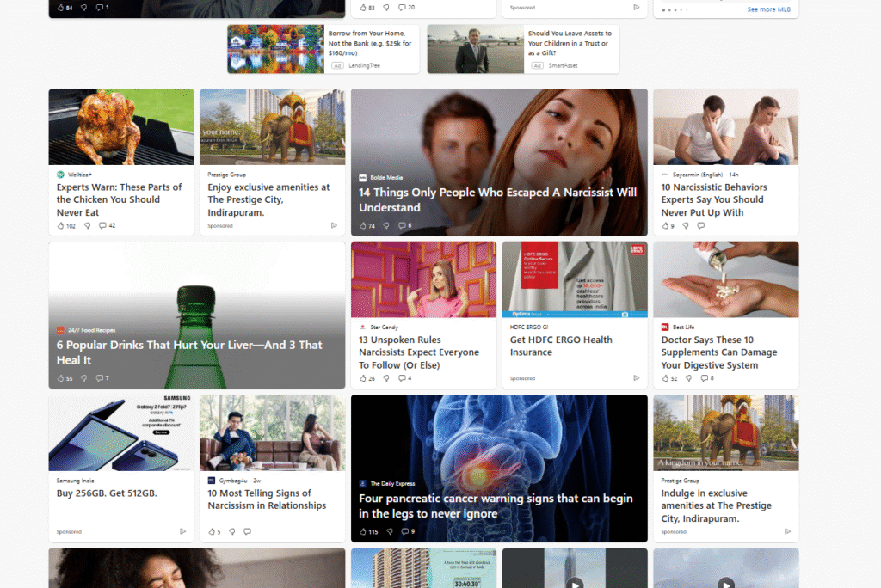Screen dimensions: 881x588
Task: Open the Get HDFC ERGO Health Insurance headline
Action: tap(560, 346)
